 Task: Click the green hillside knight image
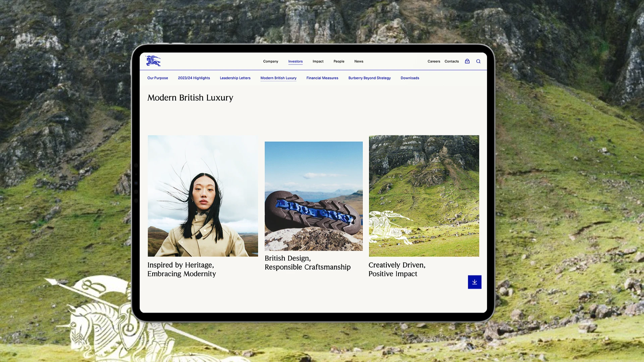(424, 196)
